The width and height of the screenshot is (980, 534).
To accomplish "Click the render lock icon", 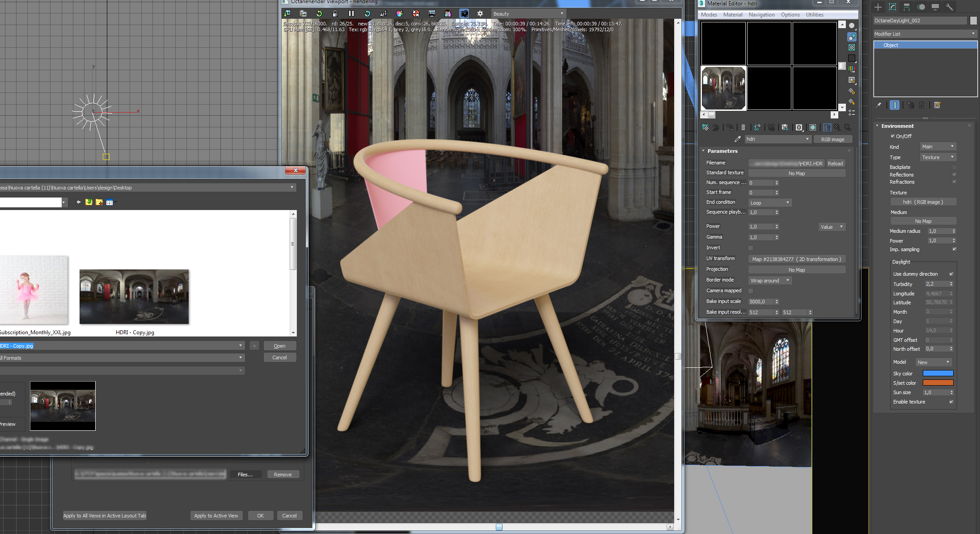I will [x=335, y=13].
